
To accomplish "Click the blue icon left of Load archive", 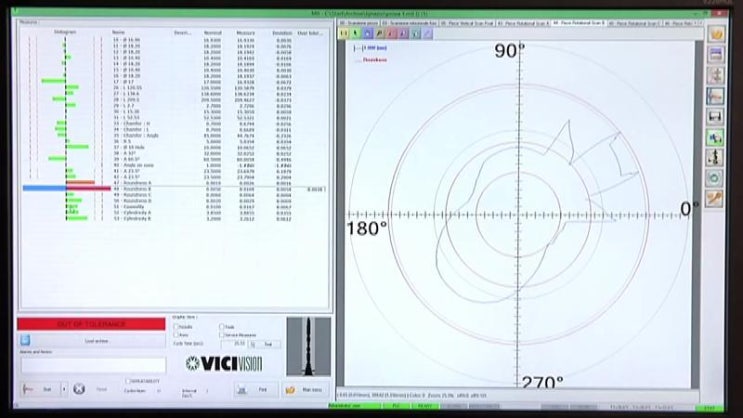I will pyautogui.click(x=25, y=340).
